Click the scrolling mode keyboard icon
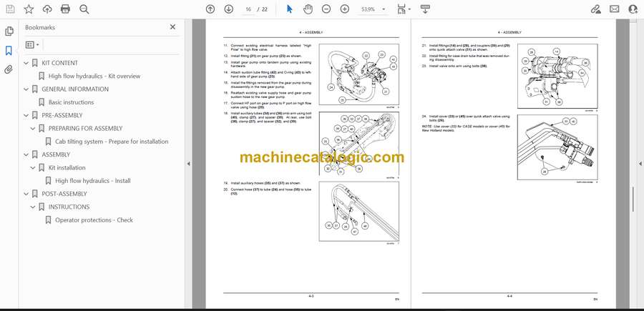Viewport: 644px width, 311px height. 425,9
